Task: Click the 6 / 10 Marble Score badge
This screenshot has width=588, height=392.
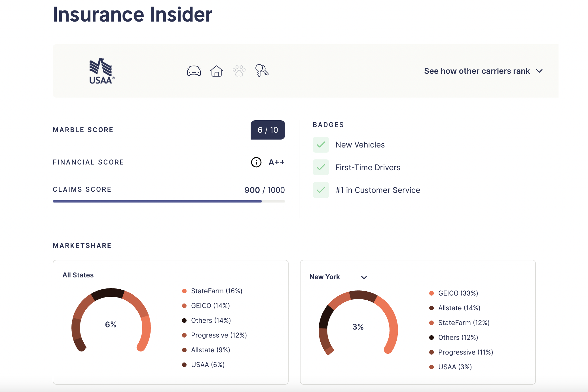Action: pos(268,130)
